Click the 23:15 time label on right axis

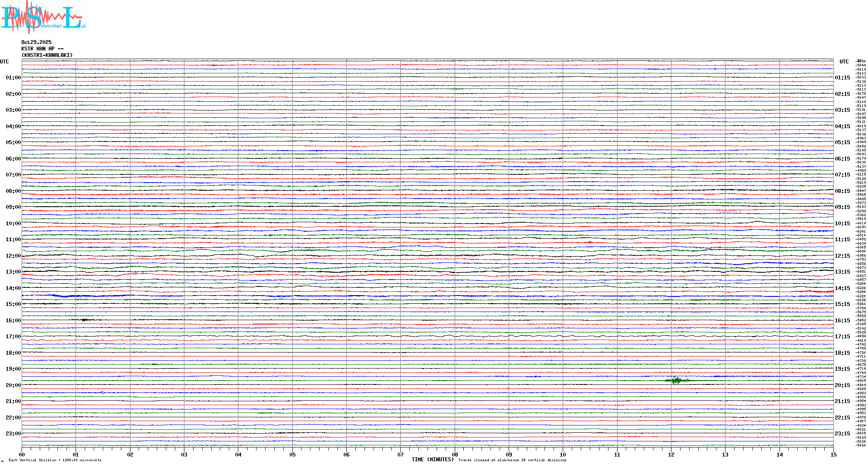(x=843, y=434)
